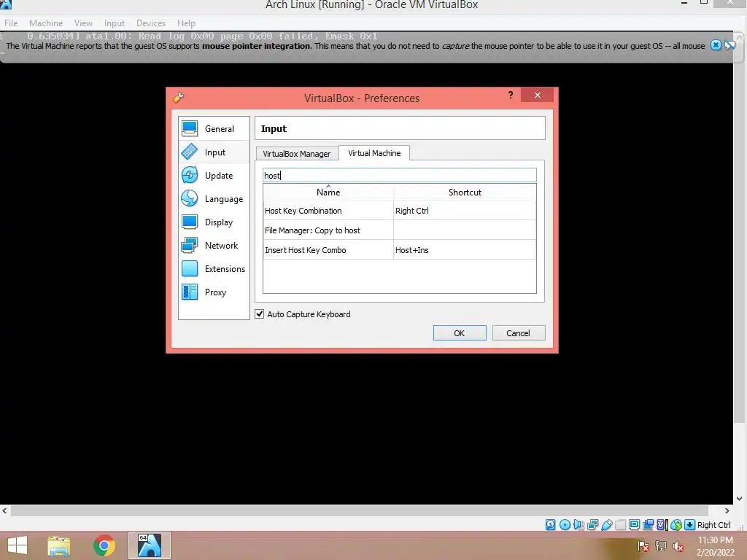
Task: Click the VirtualBox VM taskbar icon
Action: [150, 545]
